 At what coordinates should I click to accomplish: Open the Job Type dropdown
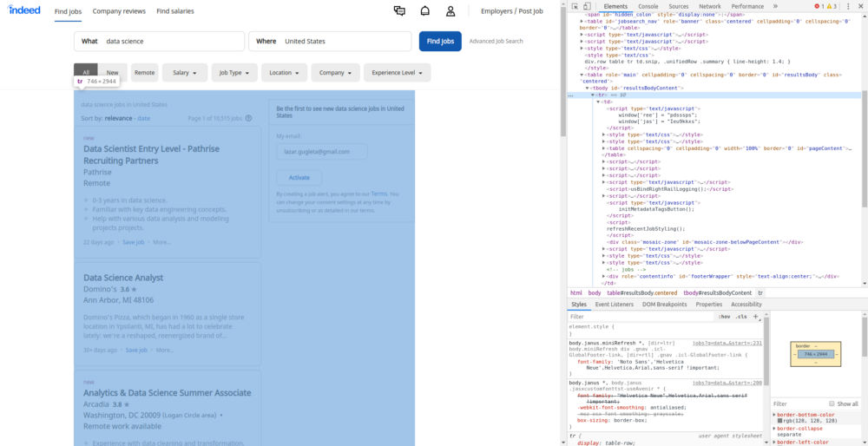pyautogui.click(x=234, y=73)
